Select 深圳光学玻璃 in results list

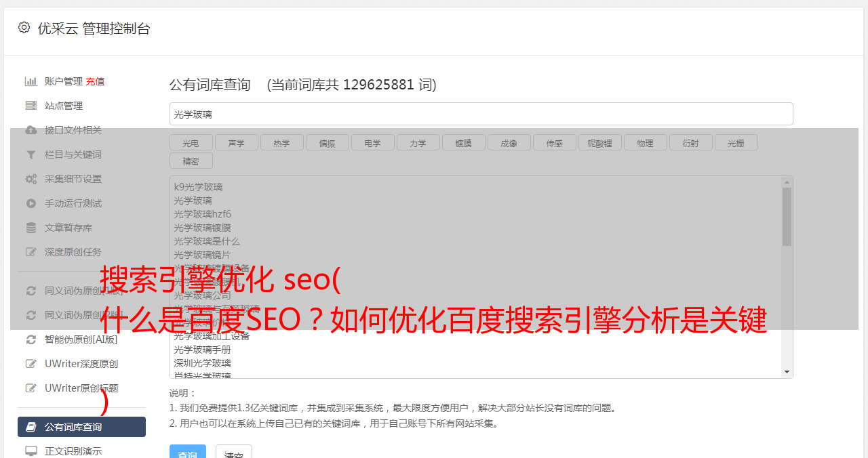click(x=202, y=363)
